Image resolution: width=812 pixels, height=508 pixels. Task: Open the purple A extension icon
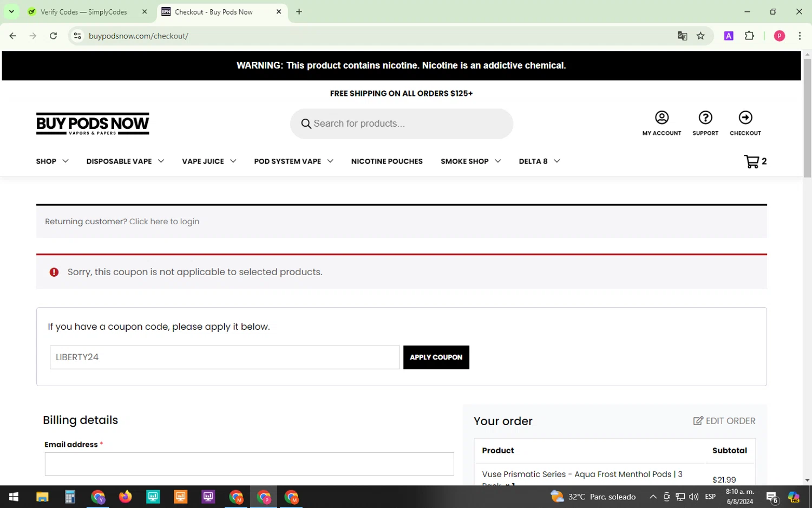[x=729, y=36]
